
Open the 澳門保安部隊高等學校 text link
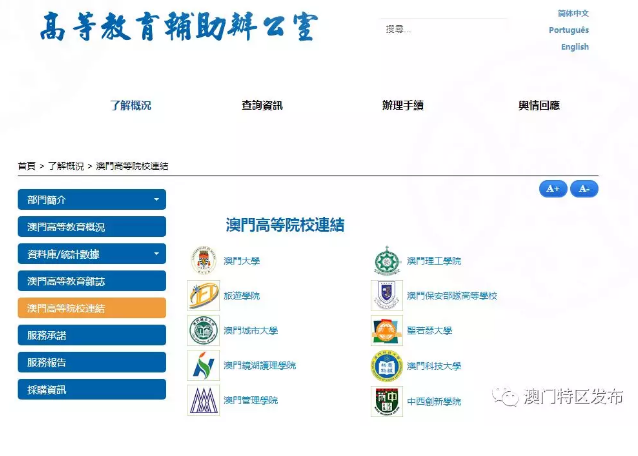[452, 296]
